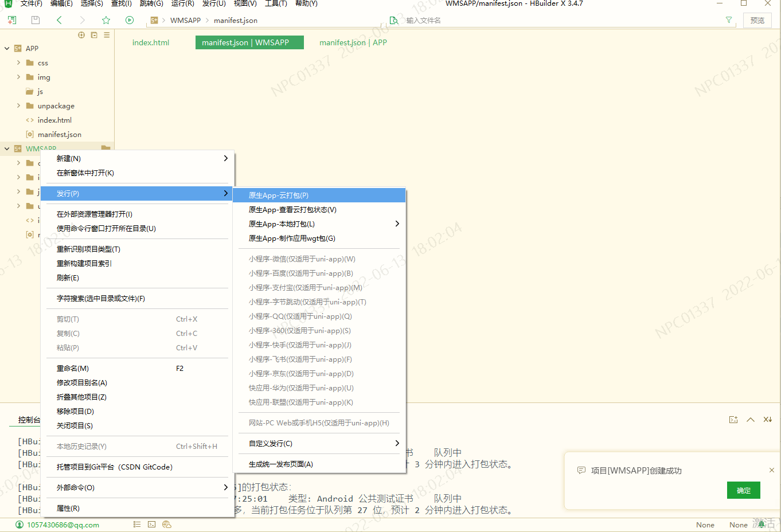Click the filter funnel icon in the toolbar
This screenshot has width=781, height=532.
pos(729,20)
